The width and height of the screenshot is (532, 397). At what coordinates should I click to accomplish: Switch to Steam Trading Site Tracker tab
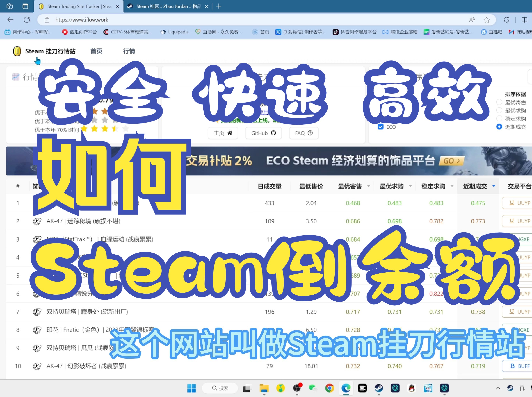[x=79, y=6]
